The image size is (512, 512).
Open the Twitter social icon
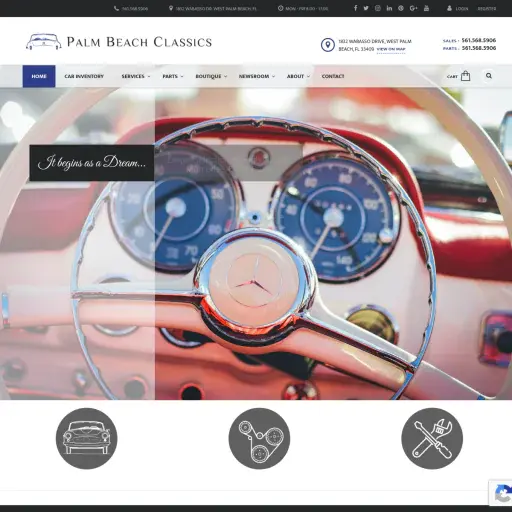366,8
